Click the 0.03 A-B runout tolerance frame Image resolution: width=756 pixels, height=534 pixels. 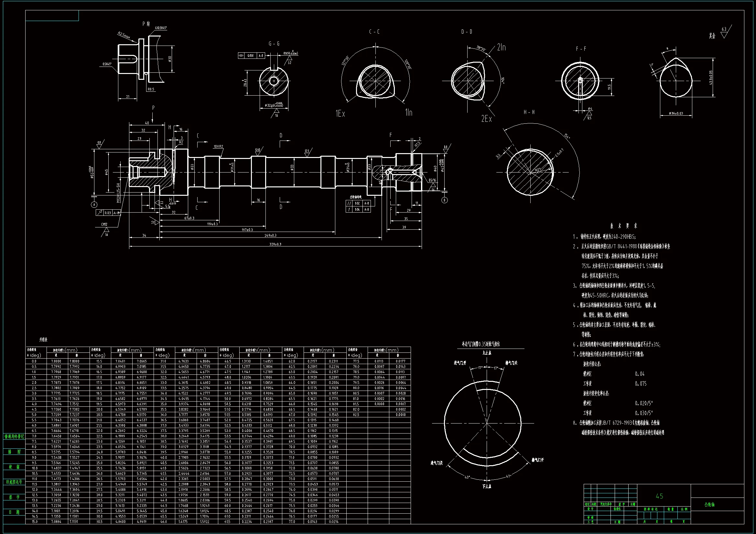click(x=108, y=213)
